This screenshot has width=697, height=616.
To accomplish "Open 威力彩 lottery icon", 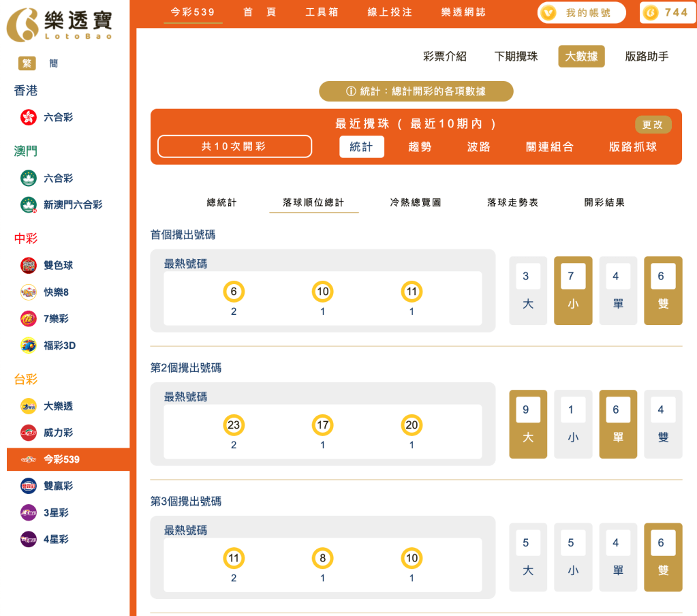I will pos(29,433).
